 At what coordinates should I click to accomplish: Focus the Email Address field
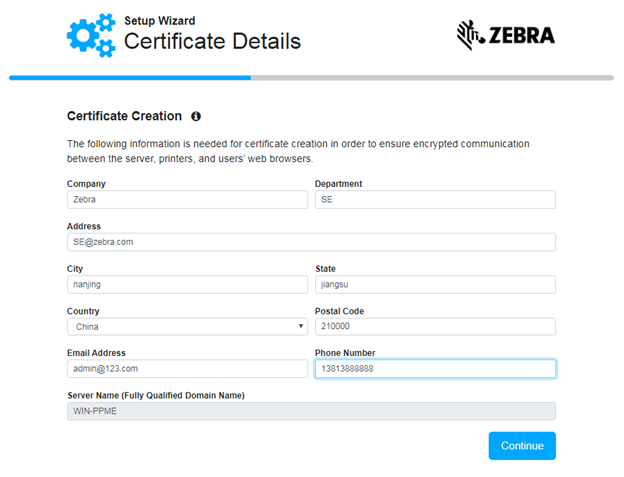(187, 369)
